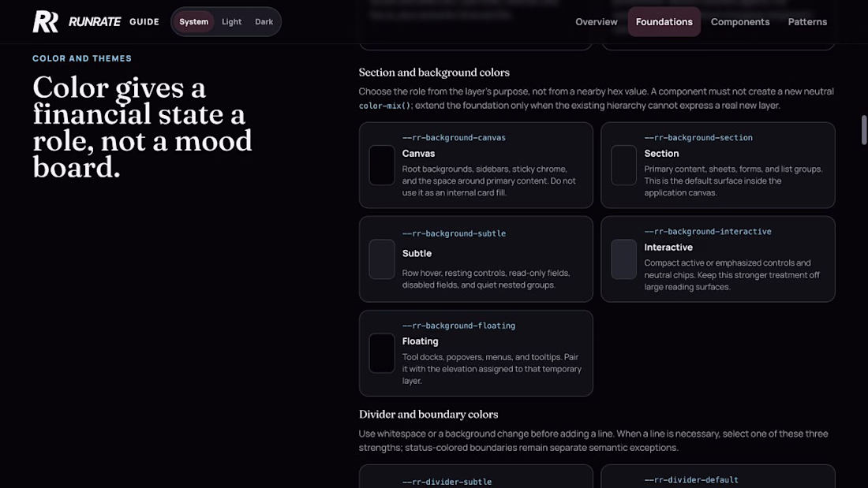
Task: Open the Foundations nav tab
Action: point(664,21)
